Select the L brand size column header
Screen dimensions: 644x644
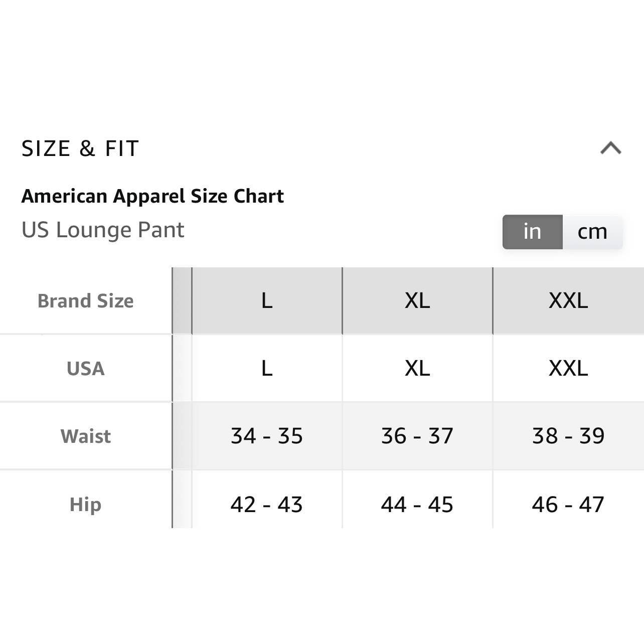pos(267,301)
